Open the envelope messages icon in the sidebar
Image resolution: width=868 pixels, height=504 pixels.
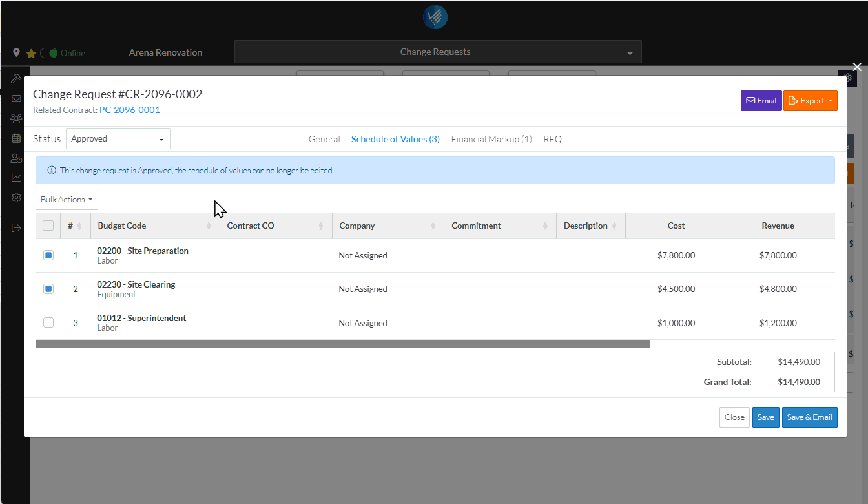tap(16, 99)
